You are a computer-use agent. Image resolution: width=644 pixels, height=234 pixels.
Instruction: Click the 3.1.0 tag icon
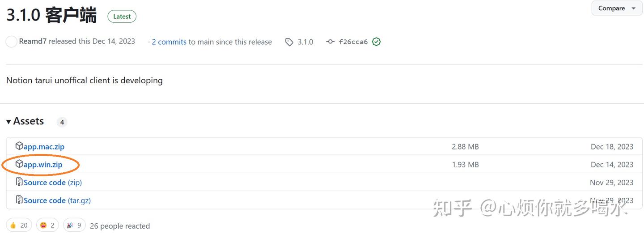pyautogui.click(x=289, y=42)
